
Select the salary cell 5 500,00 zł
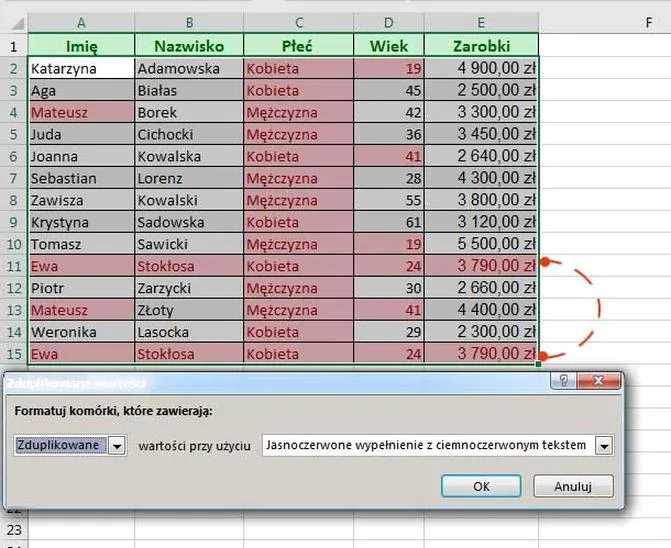[x=481, y=244]
